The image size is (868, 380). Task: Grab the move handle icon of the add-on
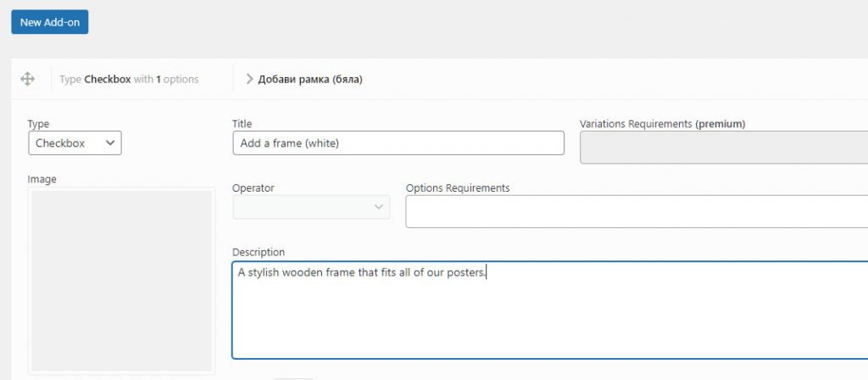[27, 79]
